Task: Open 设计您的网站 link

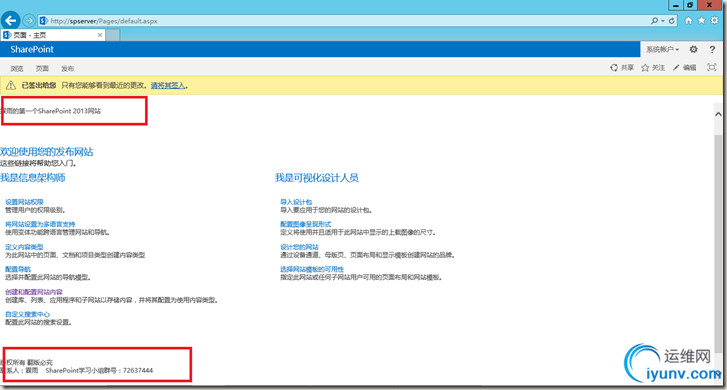Action: click(299, 247)
